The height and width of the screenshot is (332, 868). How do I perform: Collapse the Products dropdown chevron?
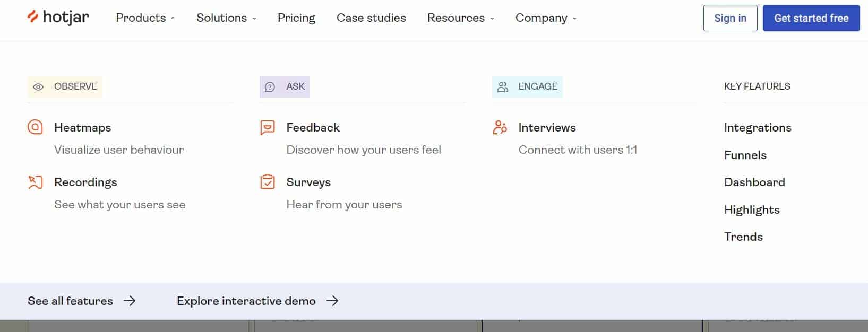[x=173, y=19]
